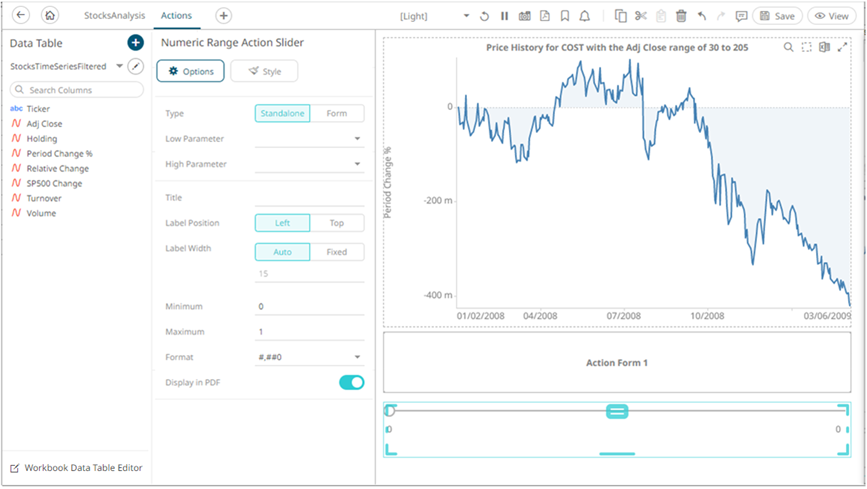Open the Light theme dropdown
Image resolution: width=867 pixels, height=489 pixels.
pos(434,16)
